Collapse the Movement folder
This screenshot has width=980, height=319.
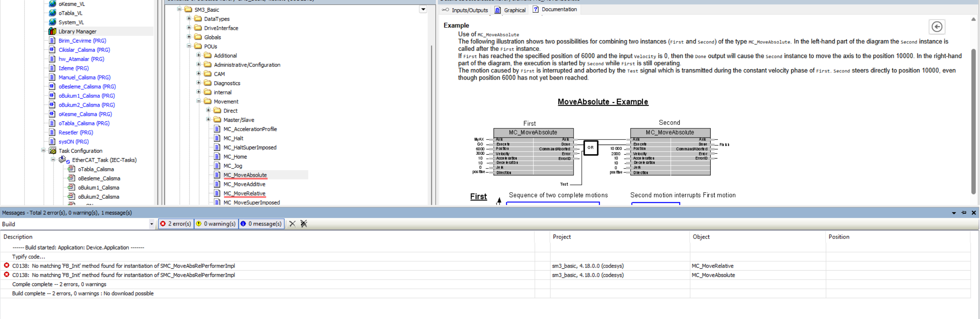199,101
